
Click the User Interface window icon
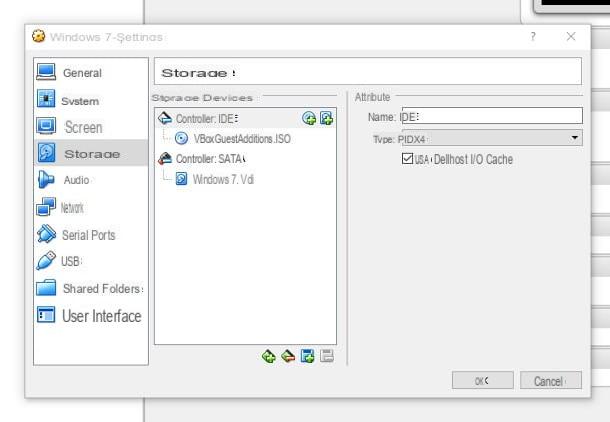[46, 315]
